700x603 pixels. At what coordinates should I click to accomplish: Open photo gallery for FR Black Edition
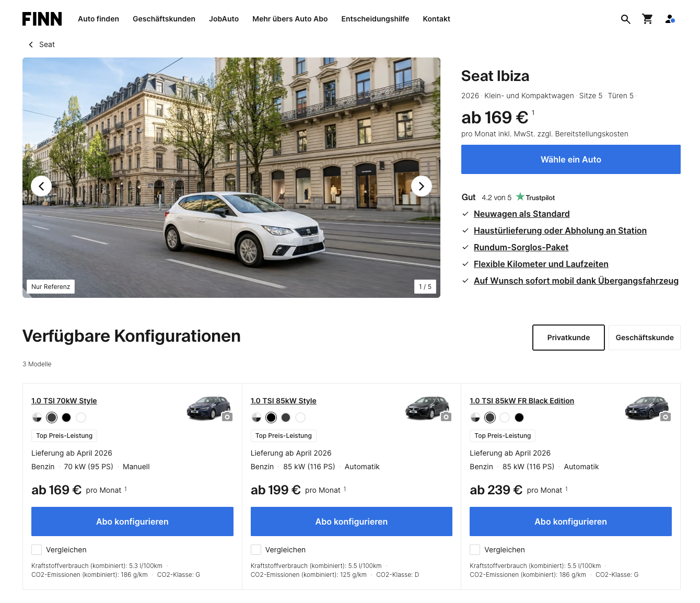666,416
